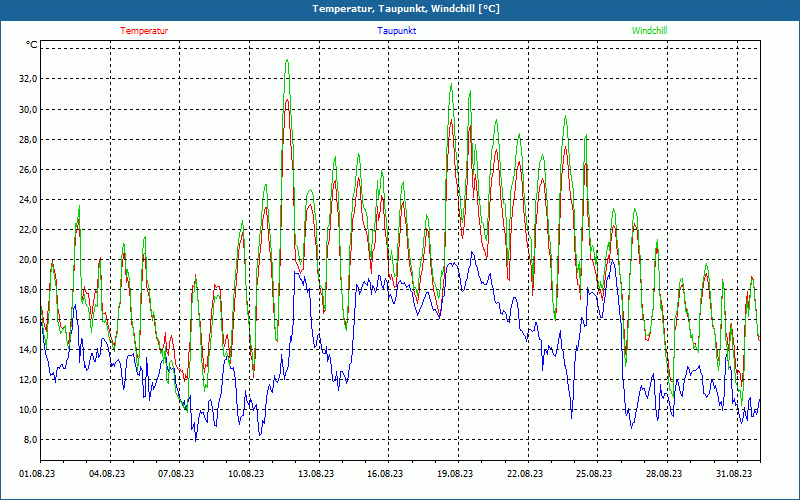Click the 32,0 y-axis value
The height and width of the screenshot is (500, 800).
coord(28,79)
